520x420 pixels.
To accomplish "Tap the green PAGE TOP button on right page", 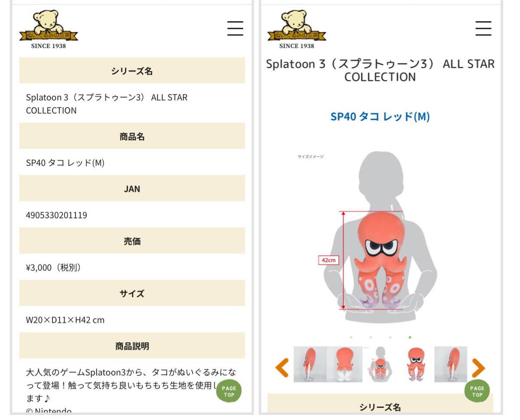I will (477, 391).
